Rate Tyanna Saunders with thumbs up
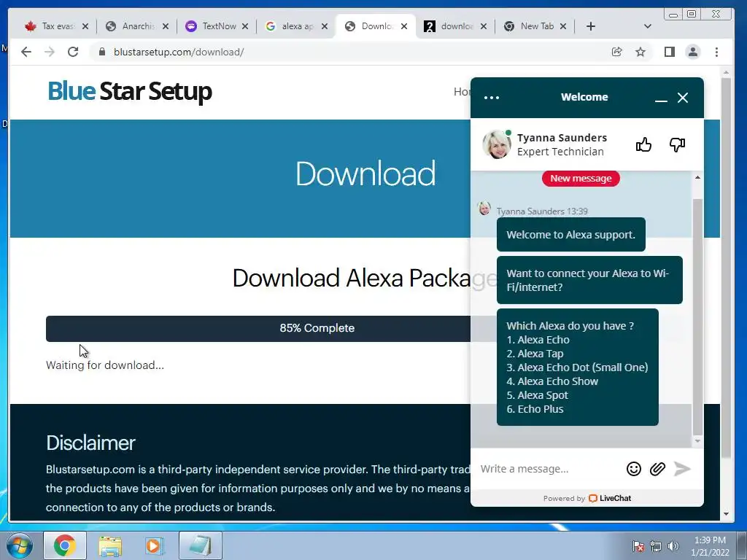747x560 pixels. coord(643,144)
